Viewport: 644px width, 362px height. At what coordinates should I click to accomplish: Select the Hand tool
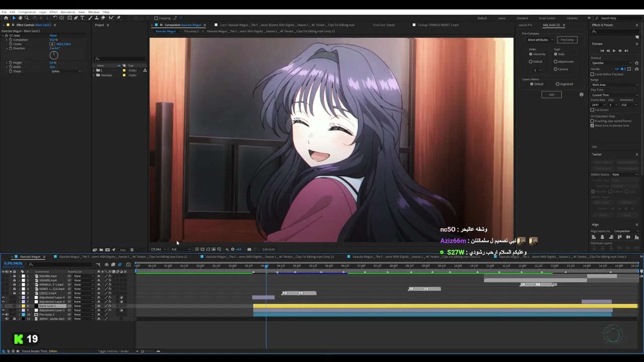(x=20, y=18)
